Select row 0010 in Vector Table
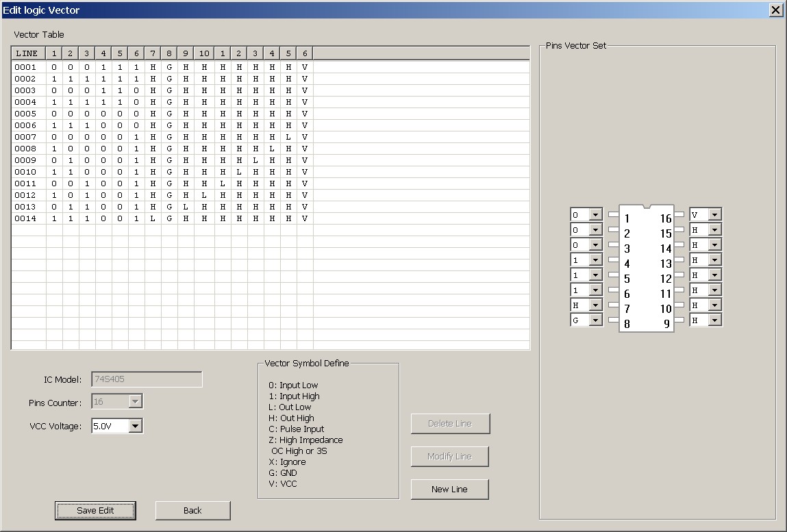 click(25, 172)
